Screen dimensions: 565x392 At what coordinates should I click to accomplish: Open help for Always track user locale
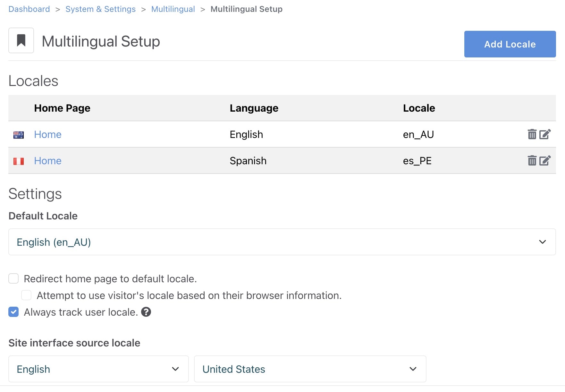[146, 312]
